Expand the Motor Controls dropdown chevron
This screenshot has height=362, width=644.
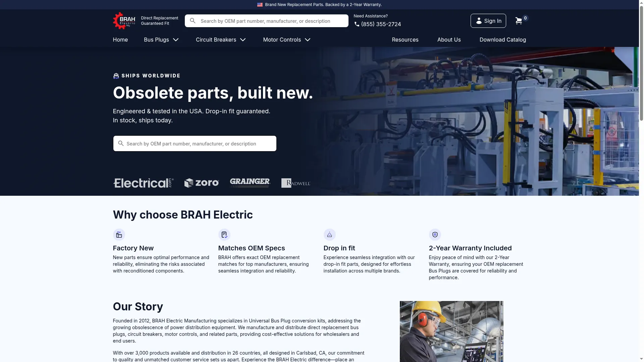click(x=308, y=40)
